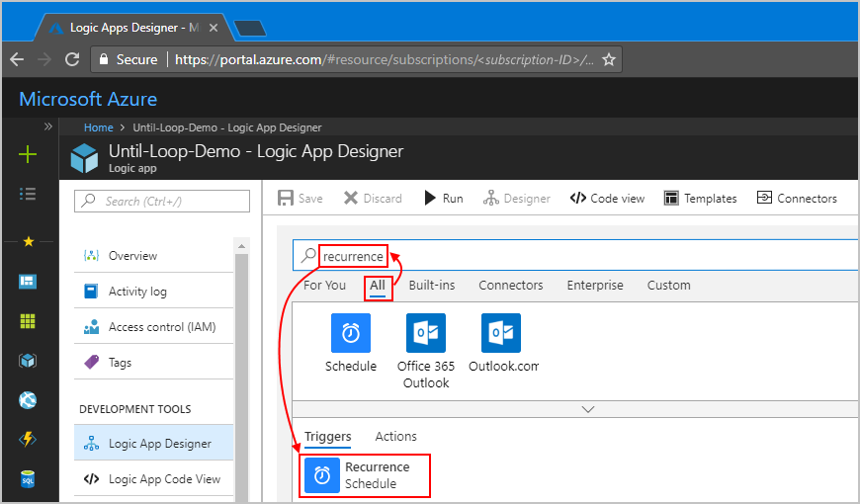Viewport: 860px width, 504px height.
Task: Click the Home breadcrumb link
Action: [98, 127]
